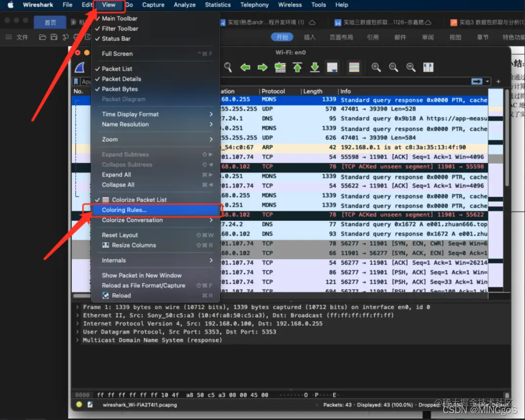Click the find packet magnifier icon

point(228,68)
